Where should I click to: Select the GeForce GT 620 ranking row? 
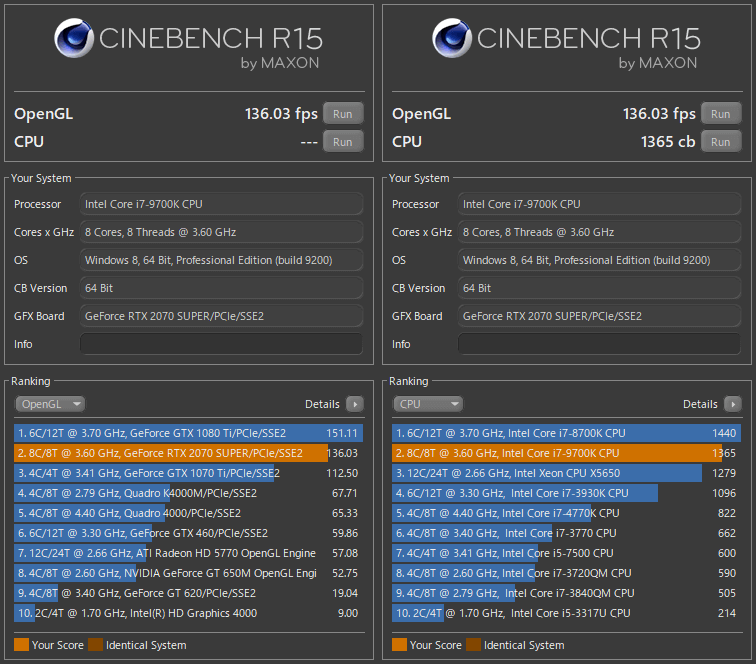click(189, 593)
